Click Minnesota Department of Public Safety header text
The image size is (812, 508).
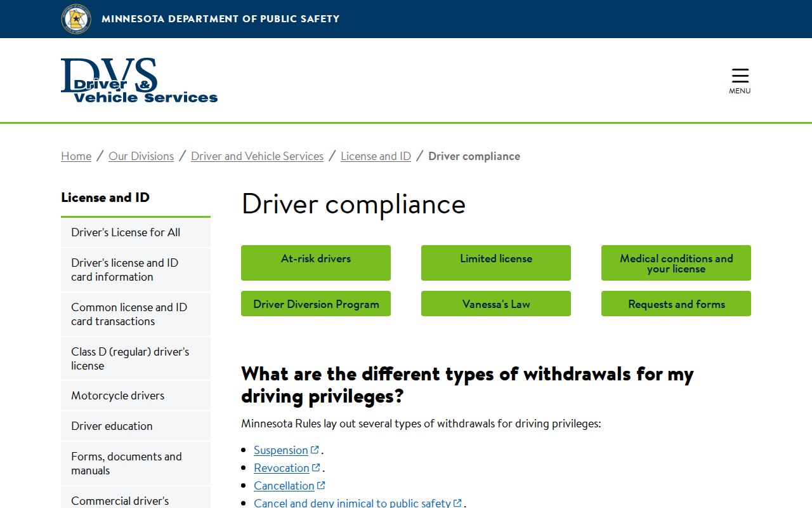coord(221,19)
